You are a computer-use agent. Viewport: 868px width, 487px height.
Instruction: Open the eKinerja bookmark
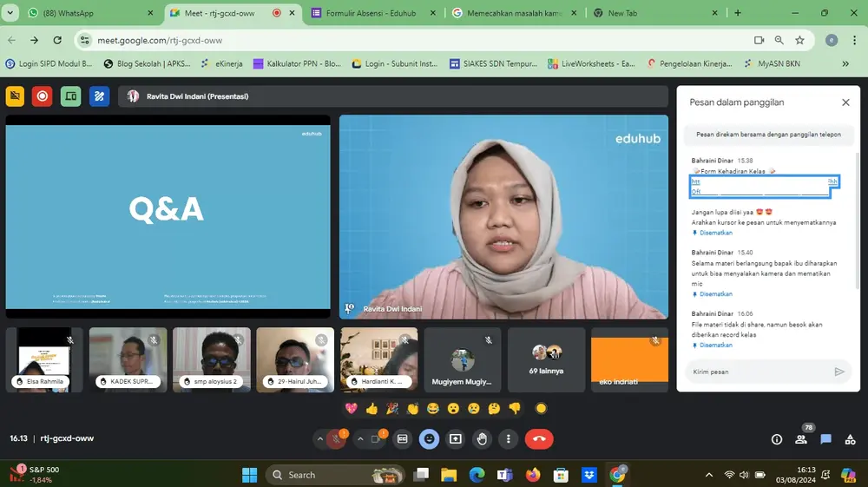point(222,63)
